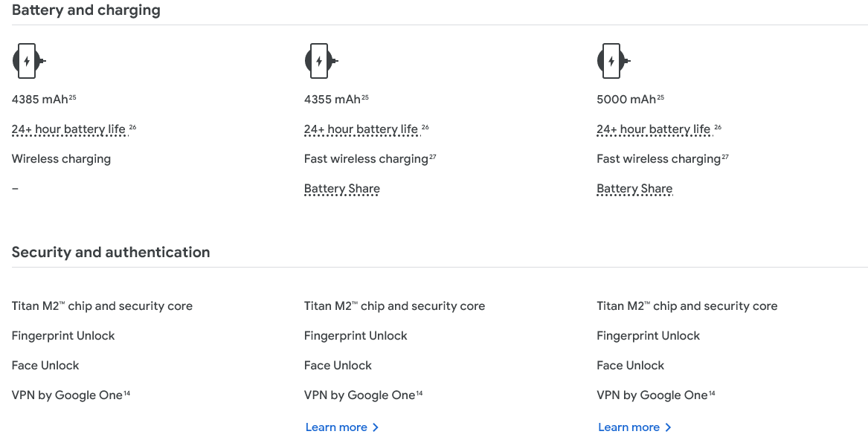Image resolution: width=868 pixels, height=440 pixels.
Task: Click the chevron beside the middle Learn more
Action: click(x=376, y=427)
